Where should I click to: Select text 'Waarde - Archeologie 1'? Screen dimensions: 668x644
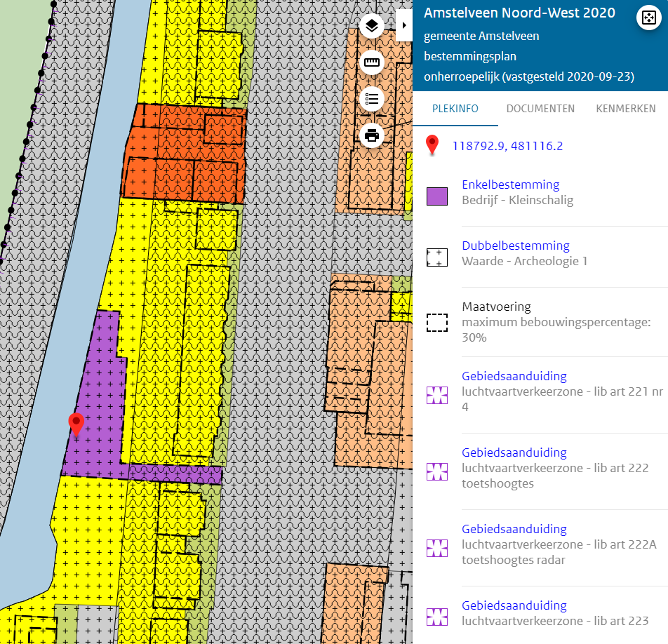(x=524, y=261)
